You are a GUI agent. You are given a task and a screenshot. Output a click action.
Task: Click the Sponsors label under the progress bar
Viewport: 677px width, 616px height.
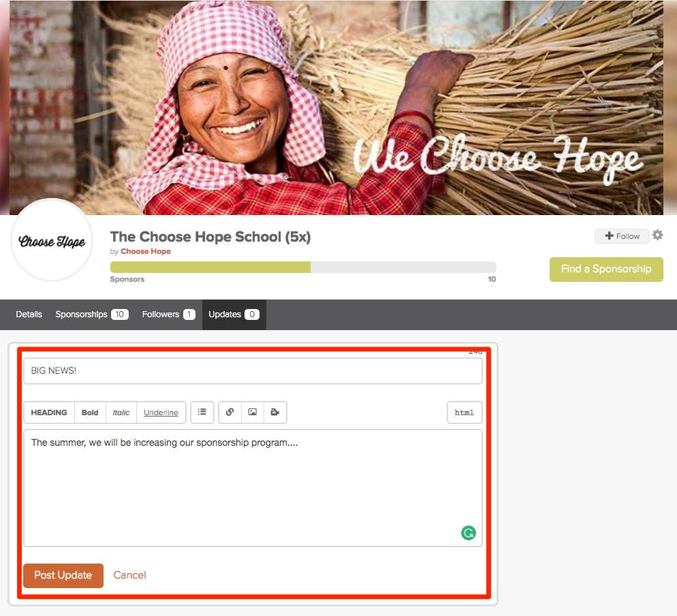[127, 279]
